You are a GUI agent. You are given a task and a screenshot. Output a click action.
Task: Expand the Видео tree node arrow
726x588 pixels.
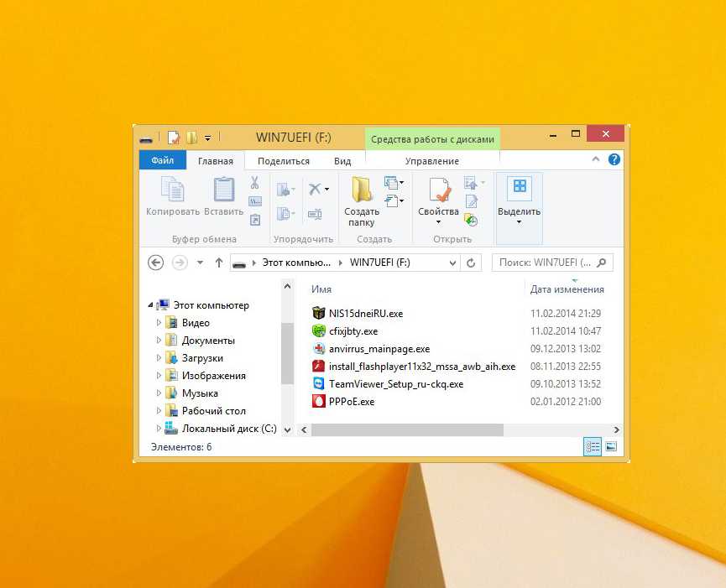point(158,323)
